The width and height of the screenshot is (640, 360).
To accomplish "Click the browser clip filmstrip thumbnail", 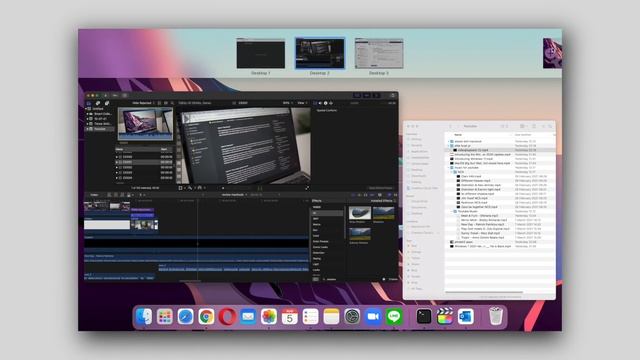I will [145, 124].
